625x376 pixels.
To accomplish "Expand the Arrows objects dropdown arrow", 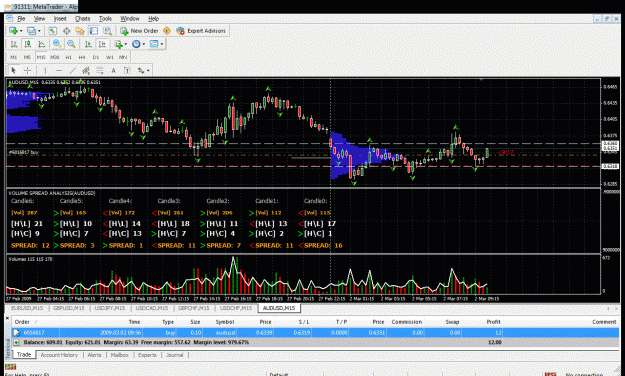I will click(x=148, y=71).
